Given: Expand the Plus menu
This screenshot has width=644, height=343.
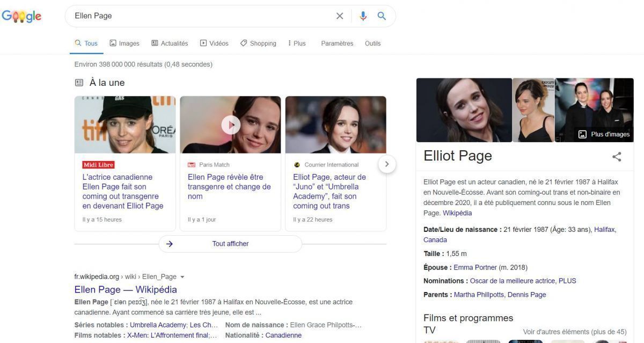Looking at the screenshot, I should tap(297, 43).
